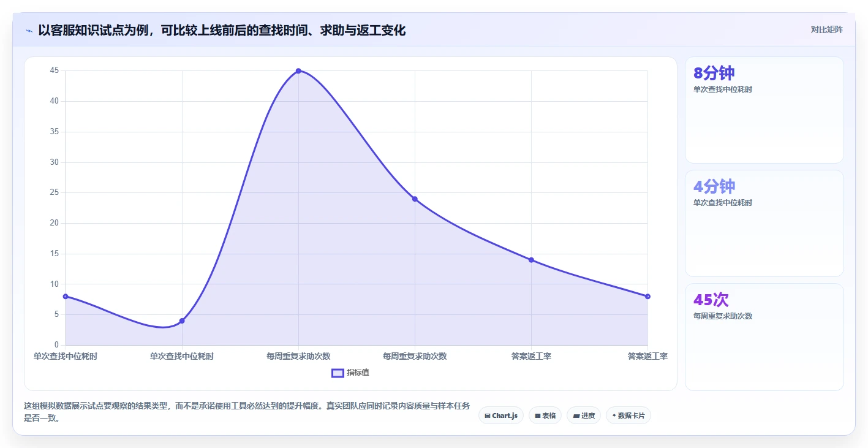Click the purple legend swatch for 指标值
Screen dimensions: 868x448
click(338, 373)
